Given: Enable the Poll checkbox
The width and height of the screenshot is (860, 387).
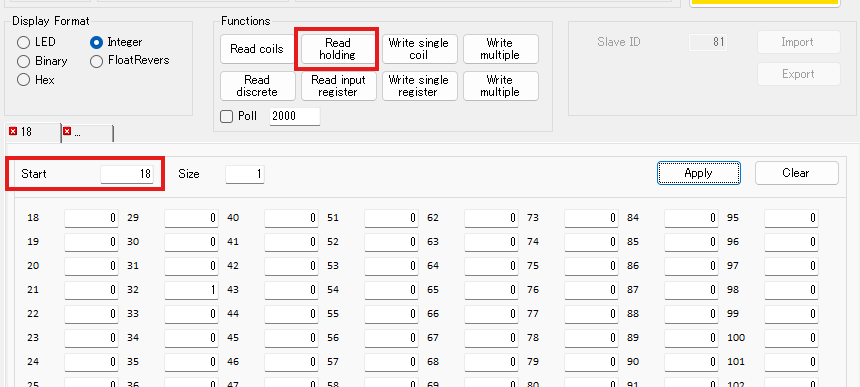Looking at the screenshot, I should pos(227,116).
